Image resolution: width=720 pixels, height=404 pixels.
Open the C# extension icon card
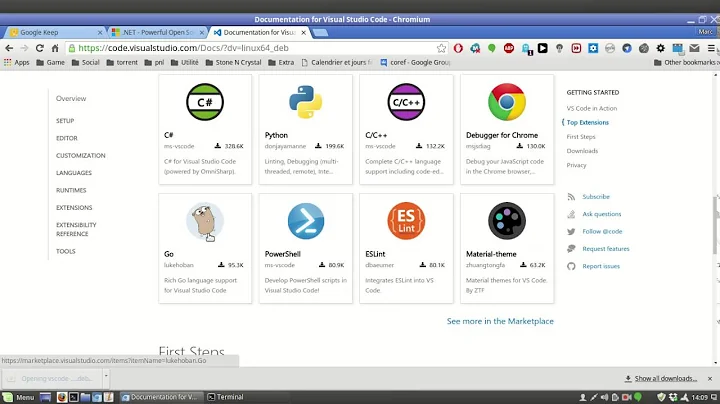(x=205, y=102)
